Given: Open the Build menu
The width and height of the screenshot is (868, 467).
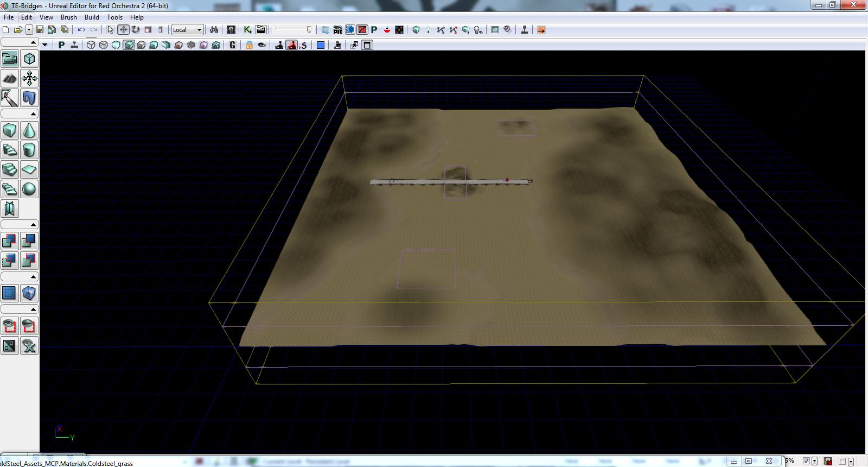Looking at the screenshot, I should coord(92,17).
